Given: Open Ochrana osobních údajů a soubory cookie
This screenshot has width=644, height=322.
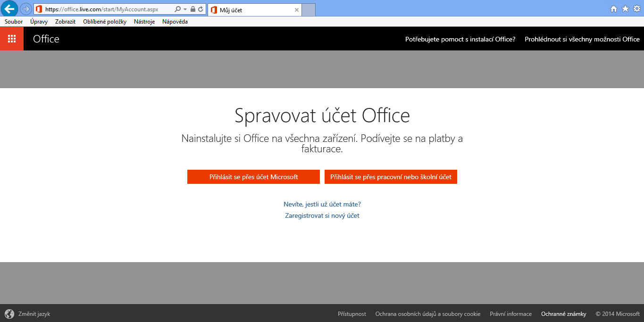Looking at the screenshot, I should tap(428, 314).
